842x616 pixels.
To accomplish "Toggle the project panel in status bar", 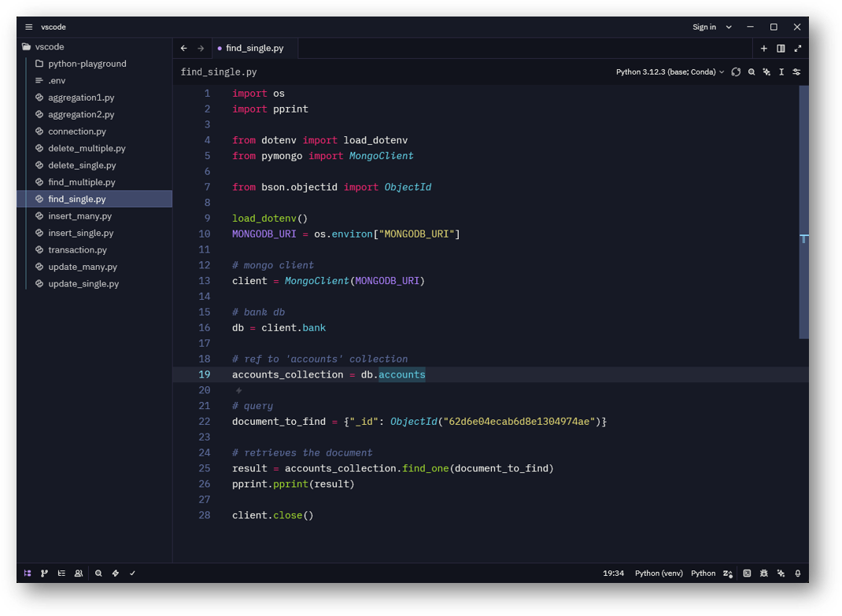I will (28, 573).
